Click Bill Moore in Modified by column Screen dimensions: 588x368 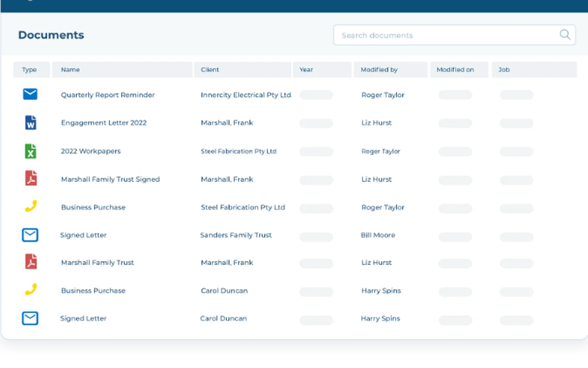[x=378, y=235]
